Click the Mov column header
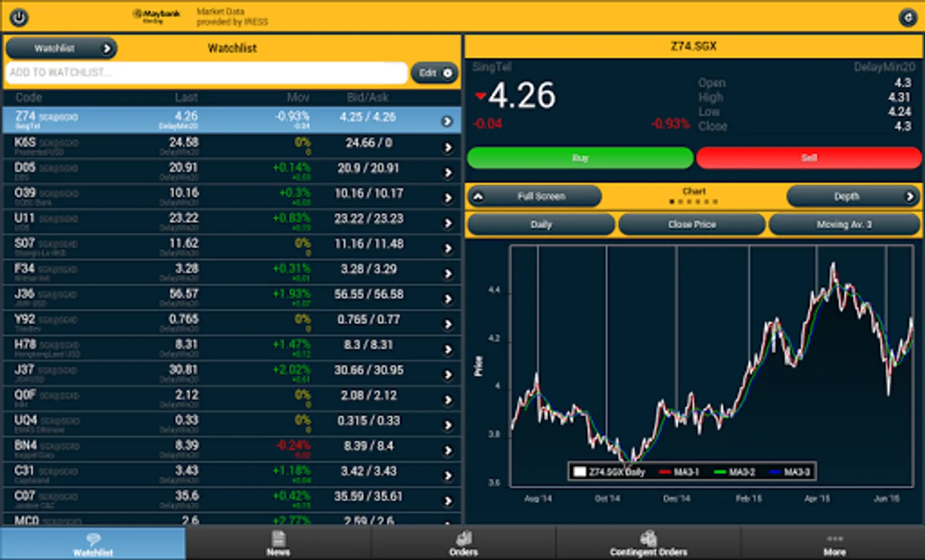 [298, 97]
